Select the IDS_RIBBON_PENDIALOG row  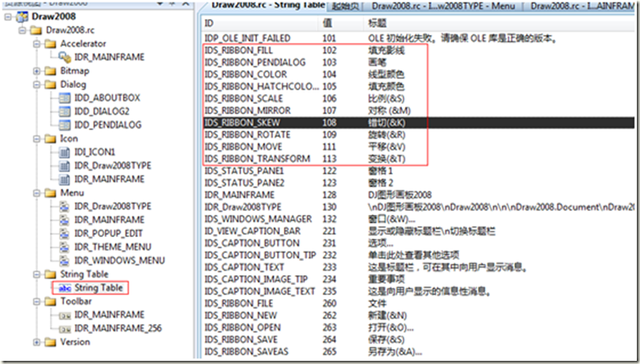tap(419, 63)
